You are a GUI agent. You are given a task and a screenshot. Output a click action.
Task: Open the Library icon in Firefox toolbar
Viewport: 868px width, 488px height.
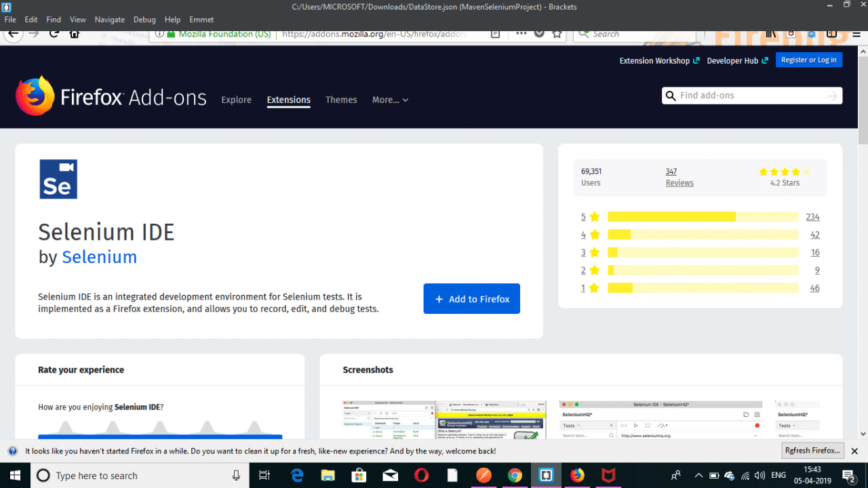click(x=770, y=33)
